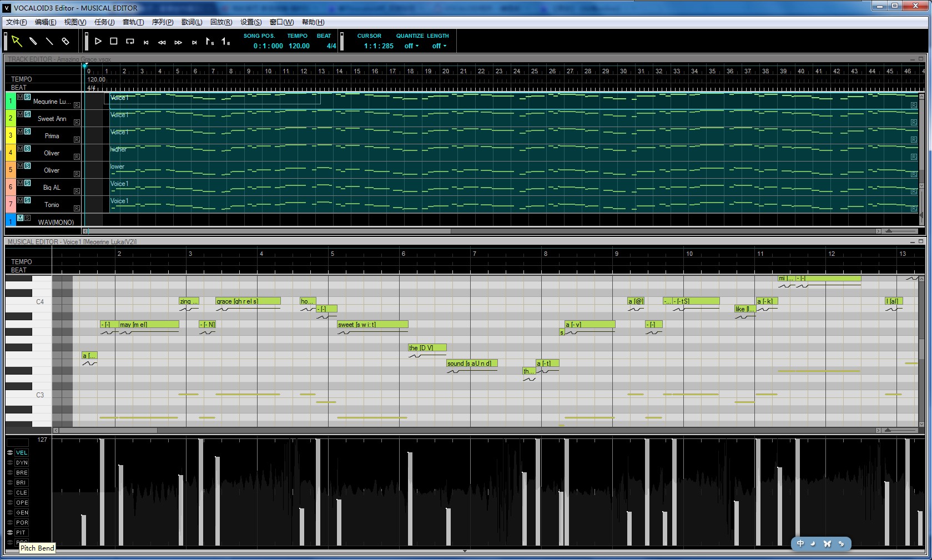Toggle mute on the WAV(MONO) track
The width and height of the screenshot is (932, 560).
pos(21,218)
